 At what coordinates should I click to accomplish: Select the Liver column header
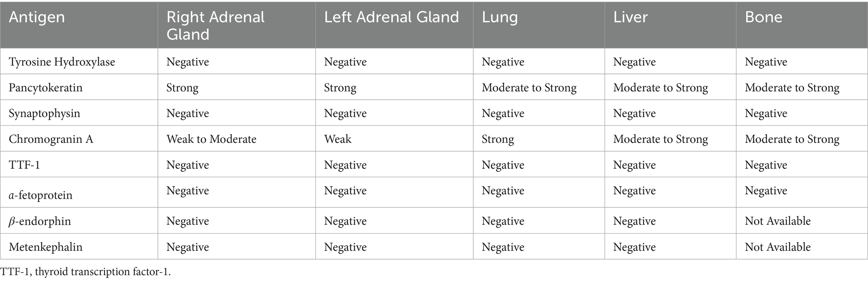tap(630, 17)
